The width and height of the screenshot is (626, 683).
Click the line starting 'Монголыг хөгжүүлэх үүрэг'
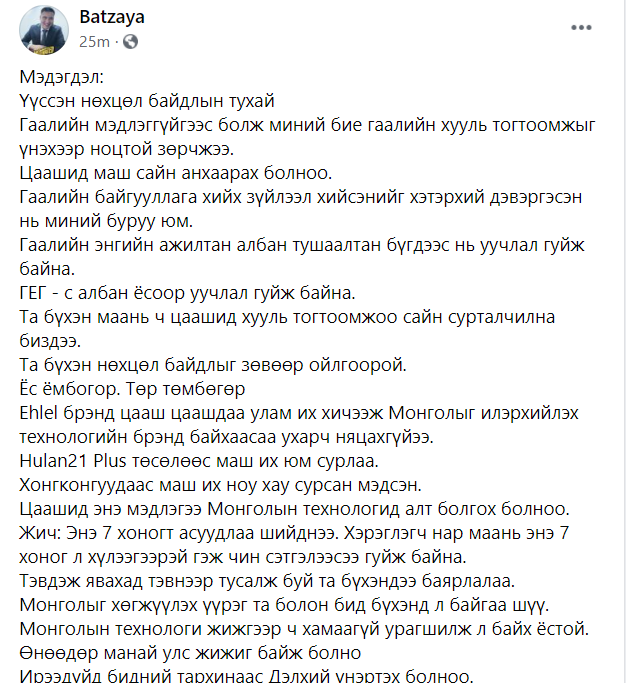(x=284, y=605)
